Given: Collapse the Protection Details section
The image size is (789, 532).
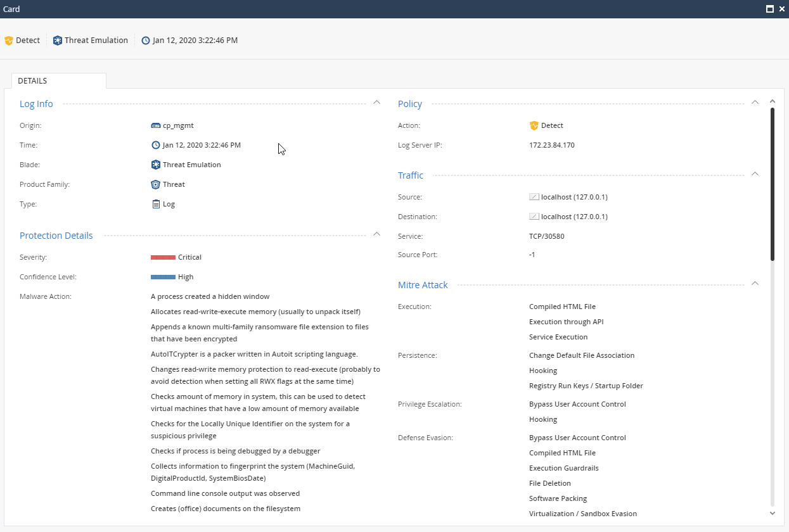Looking at the screenshot, I should (376, 233).
